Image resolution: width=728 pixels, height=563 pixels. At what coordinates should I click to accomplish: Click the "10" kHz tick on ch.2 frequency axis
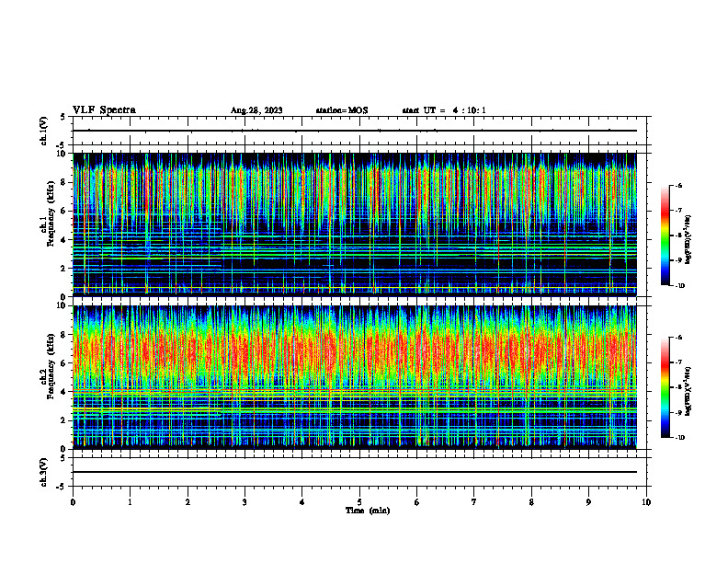pyautogui.click(x=63, y=305)
